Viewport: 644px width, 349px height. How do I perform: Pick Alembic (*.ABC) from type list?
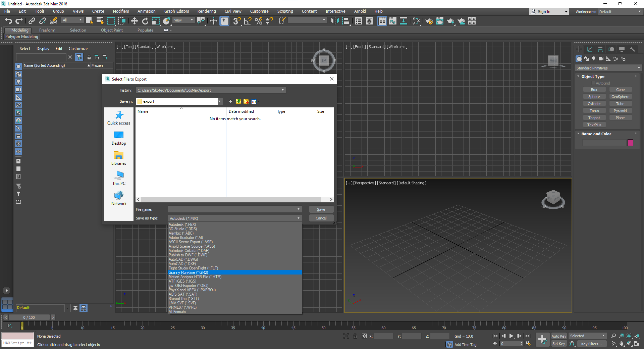235,233
